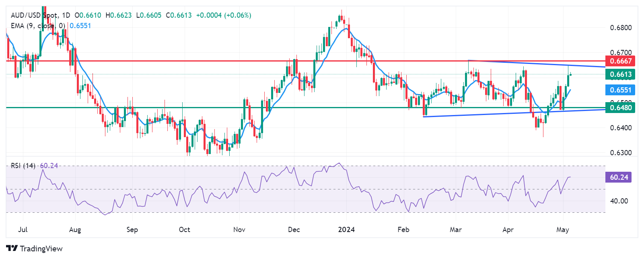
Task: Click the Oct label on time axis
Action: click(184, 230)
